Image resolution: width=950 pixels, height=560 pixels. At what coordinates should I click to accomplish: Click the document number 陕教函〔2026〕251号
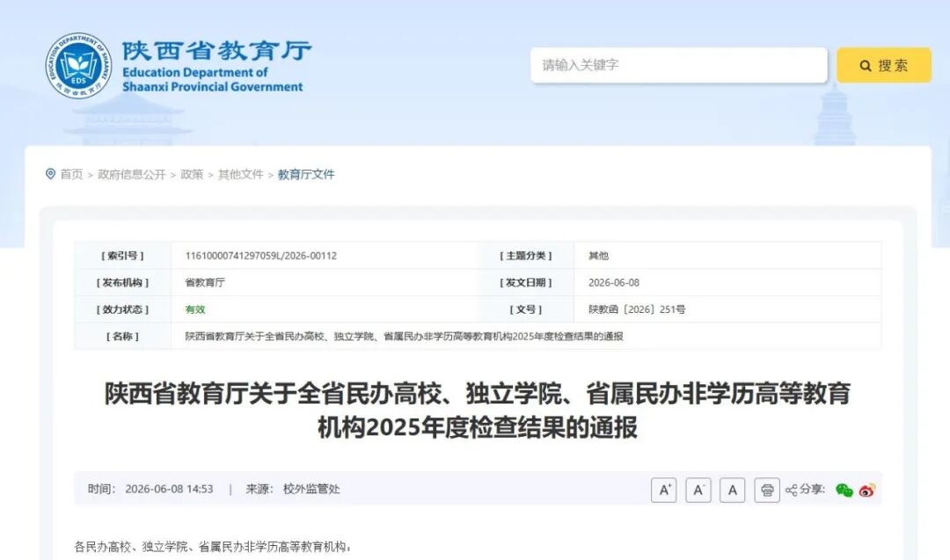point(637,309)
